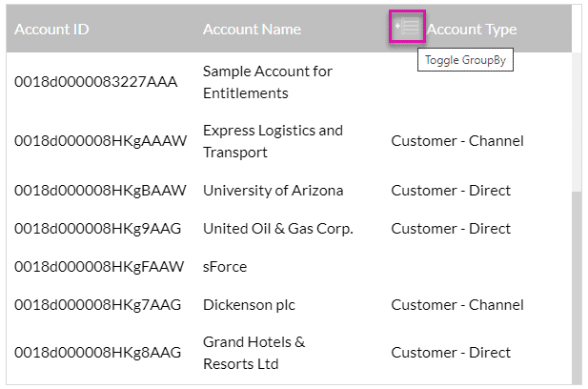The height and width of the screenshot is (389, 588).
Task: Click account ID 0018d000008HKg8AAG
Action: [x=98, y=353]
